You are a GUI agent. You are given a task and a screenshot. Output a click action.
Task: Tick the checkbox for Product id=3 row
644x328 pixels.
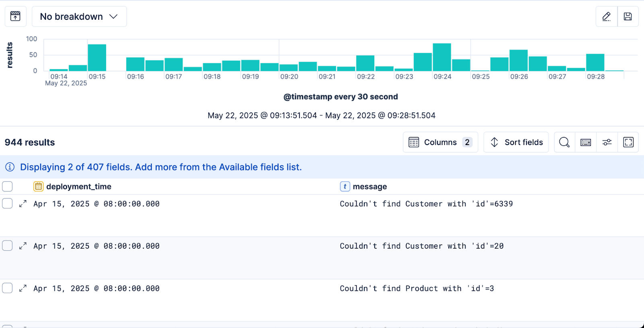pos(7,288)
